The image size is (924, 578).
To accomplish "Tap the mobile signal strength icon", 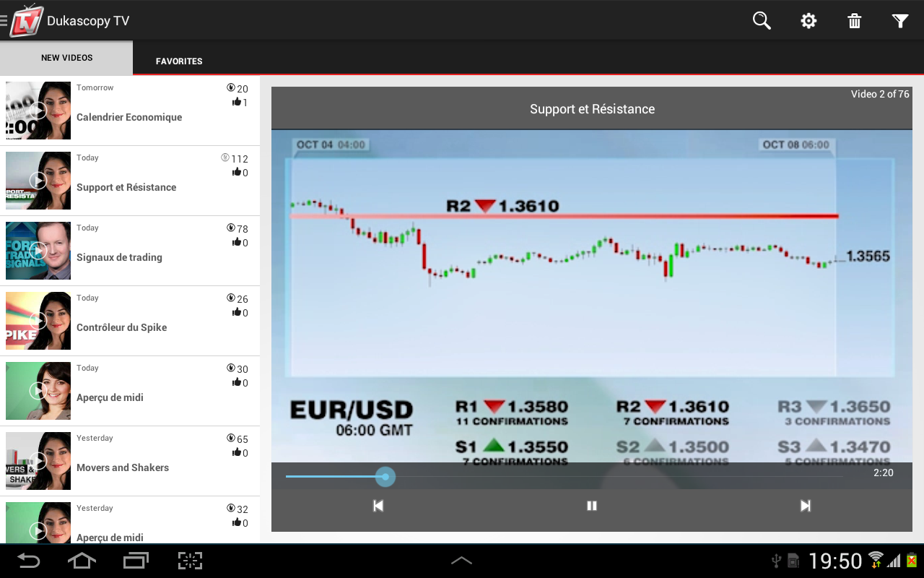I will pyautogui.click(x=894, y=561).
